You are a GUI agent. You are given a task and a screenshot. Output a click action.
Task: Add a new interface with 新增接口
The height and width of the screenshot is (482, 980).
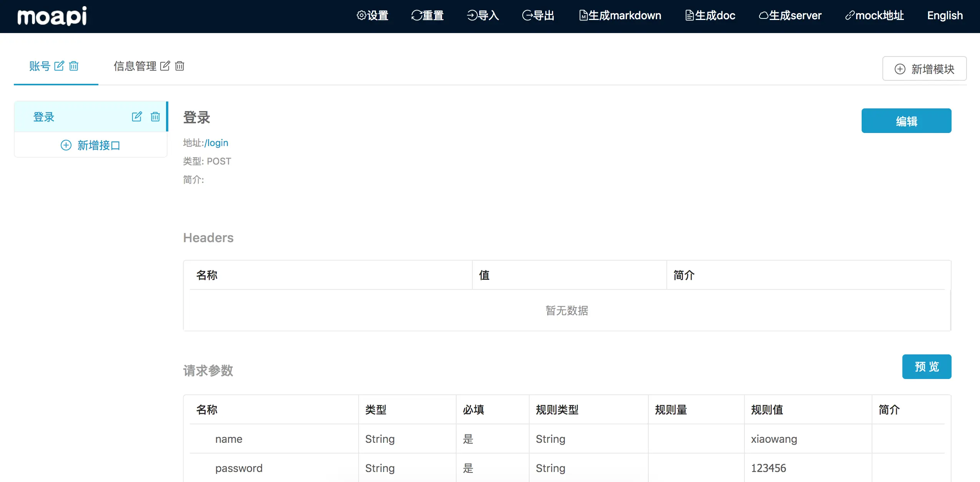[91, 145]
